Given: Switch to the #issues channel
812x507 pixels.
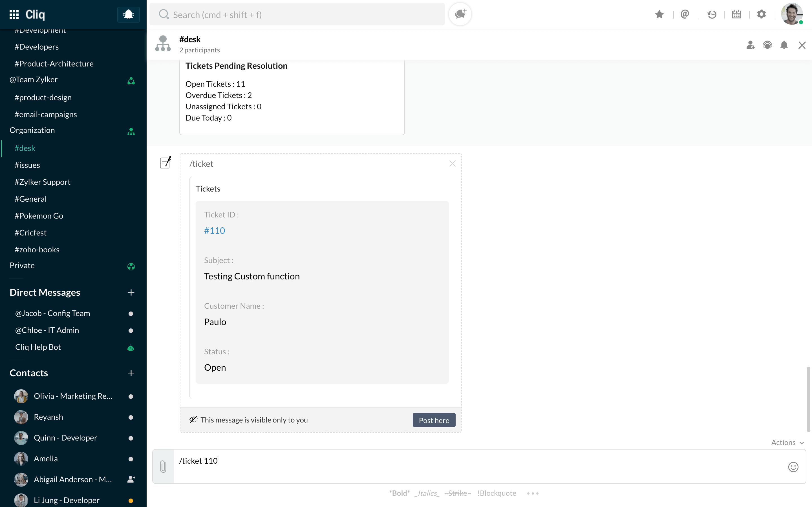Looking at the screenshot, I should (x=27, y=165).
